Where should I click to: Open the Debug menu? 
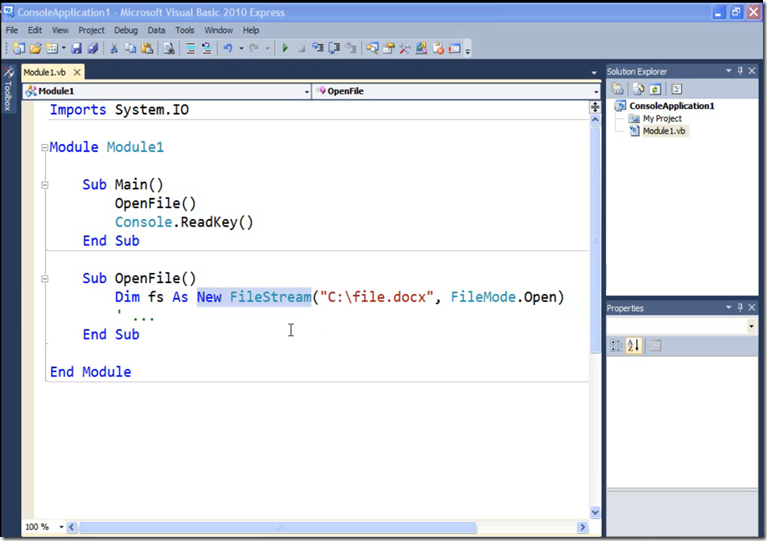pyautogui.click(x=126, y=30)
